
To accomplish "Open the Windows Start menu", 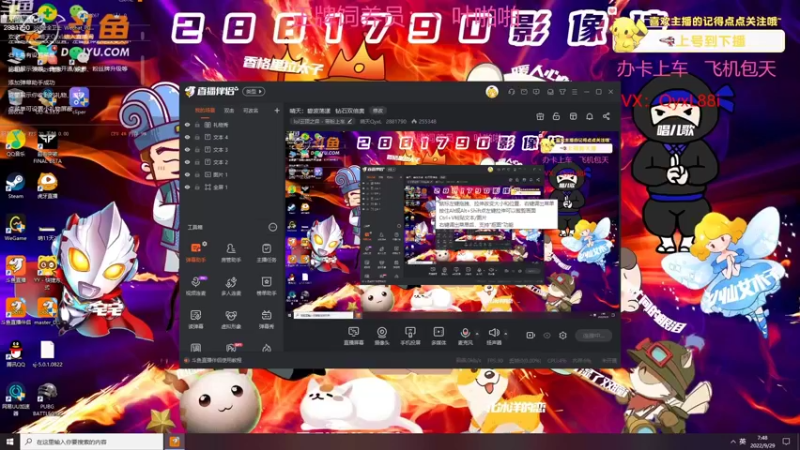I will pyautogui.click(x=10, y=441).
